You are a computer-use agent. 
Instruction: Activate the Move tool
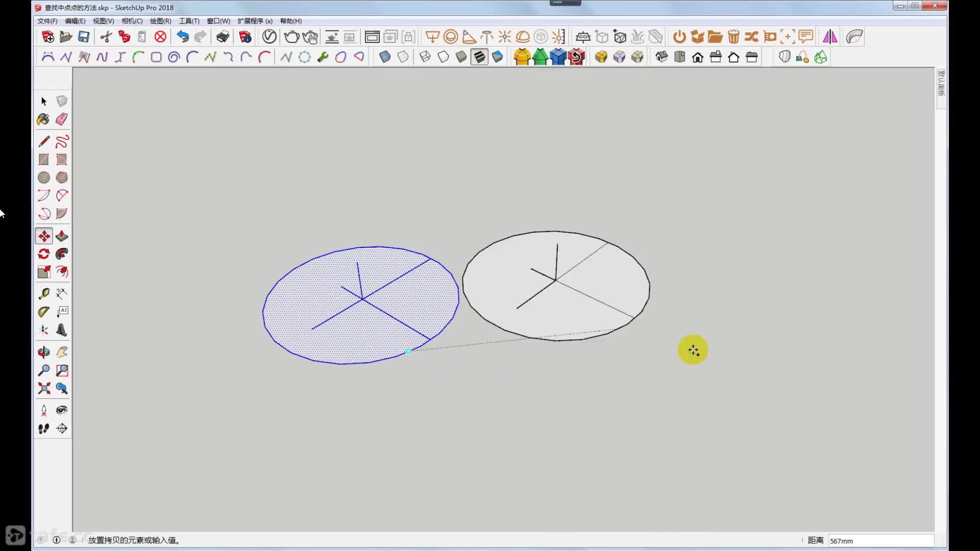click(x=44, y=236)
